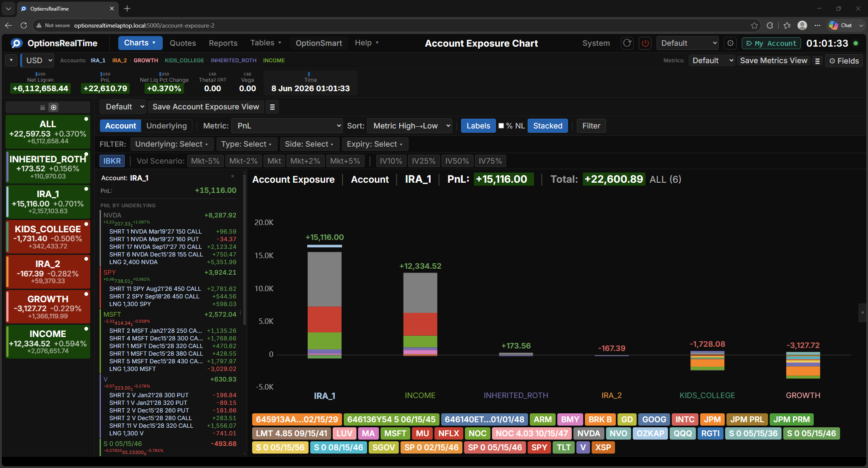Toggle the % NL checkbox
The width and height of the screenshot is (868, 468).
click(501, 125)
